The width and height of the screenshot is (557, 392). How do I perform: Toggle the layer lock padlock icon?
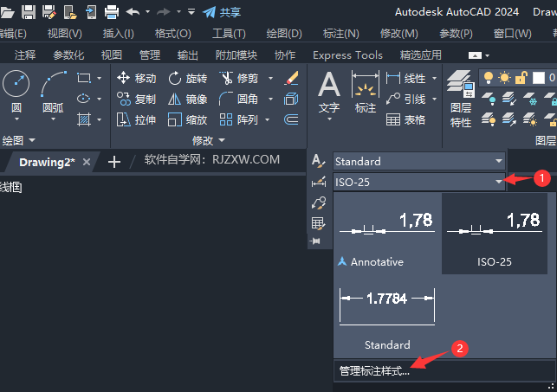[x=521, y=78]
